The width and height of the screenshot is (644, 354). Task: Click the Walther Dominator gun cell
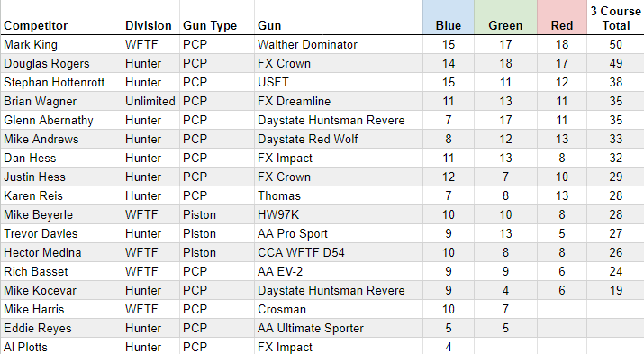click(339, 44)
